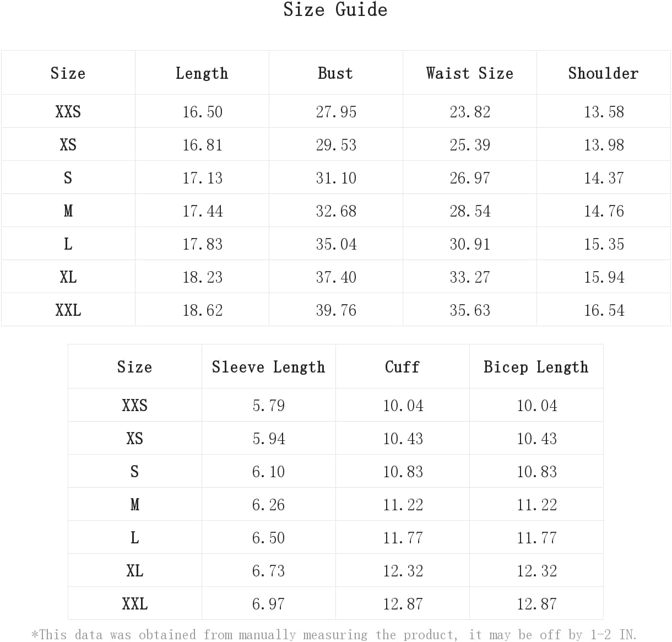Viewport: 672px width, 642px height.
Task: Select the Sleeve Length column header
Action: coord(269,367)
